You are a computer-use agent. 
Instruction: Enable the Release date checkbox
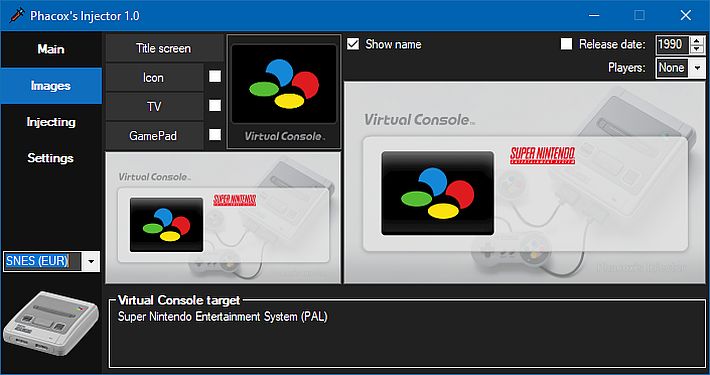coord(566,44)
